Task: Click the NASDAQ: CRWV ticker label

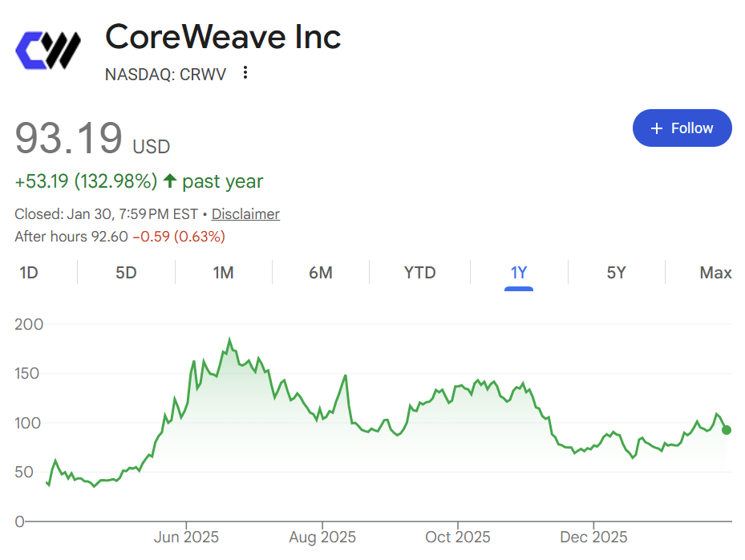Action: 165,74
